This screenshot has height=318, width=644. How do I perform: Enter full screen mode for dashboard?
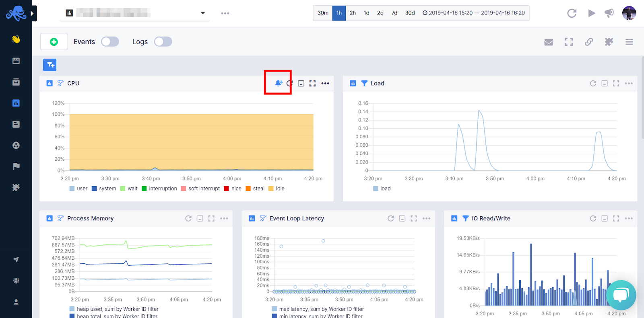click(569, 42)
